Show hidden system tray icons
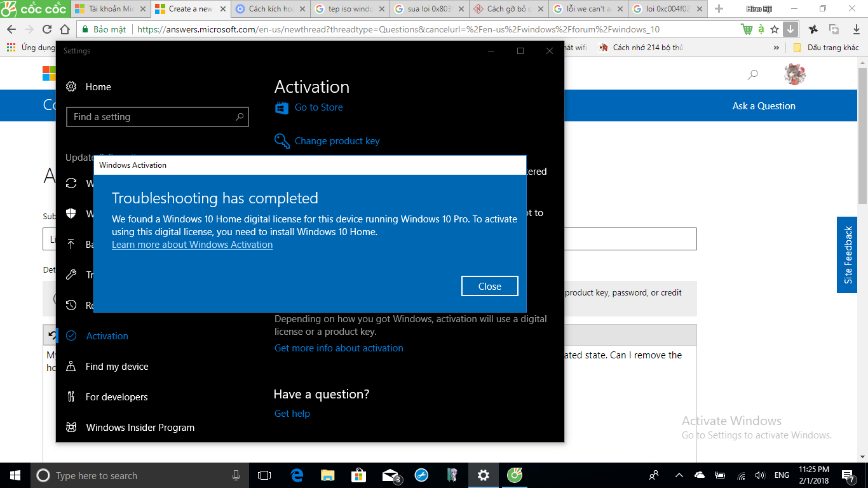Image resolution: width=868 pixels, height=488 pixels. click(x=679, y=475)
